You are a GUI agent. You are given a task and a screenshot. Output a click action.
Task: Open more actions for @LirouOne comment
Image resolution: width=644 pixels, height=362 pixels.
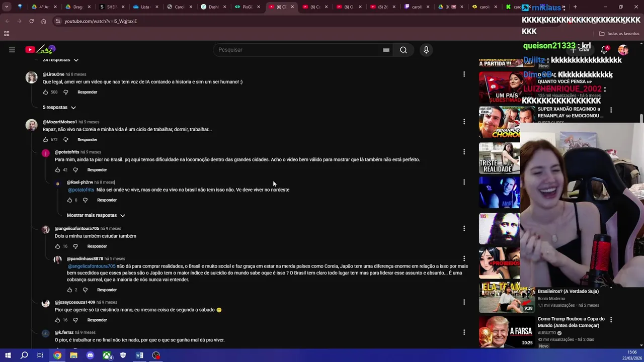[464, 74]
